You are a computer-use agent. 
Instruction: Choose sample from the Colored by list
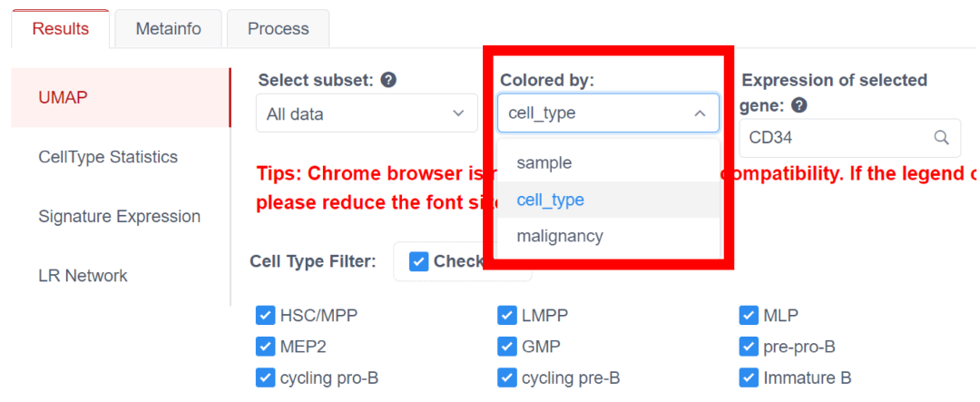pyautogui.click(x=544, y=163)
